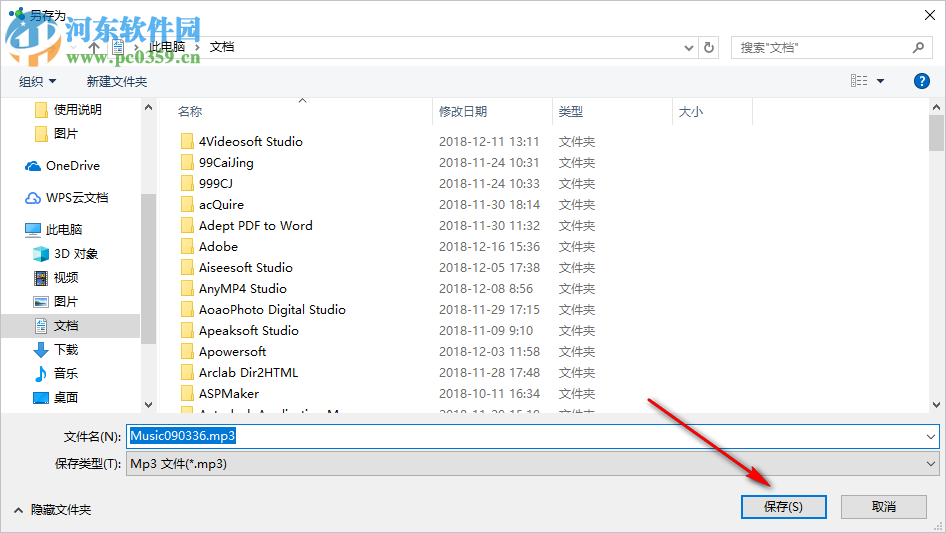Select the Aiseesoft Studio folder
Image resolution: width=946 pixels, height=533 pixels.
point(246,267)
